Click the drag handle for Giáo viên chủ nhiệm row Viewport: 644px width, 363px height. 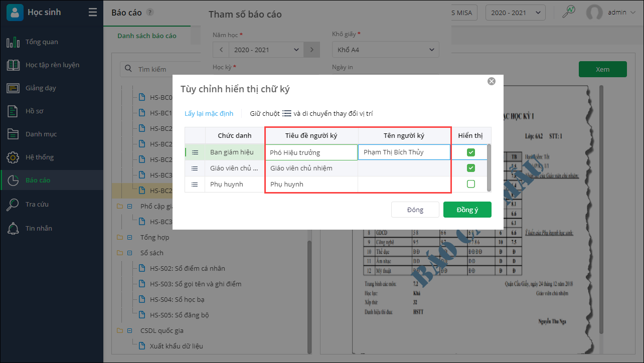pyautogui.click(x=195, y=168)
